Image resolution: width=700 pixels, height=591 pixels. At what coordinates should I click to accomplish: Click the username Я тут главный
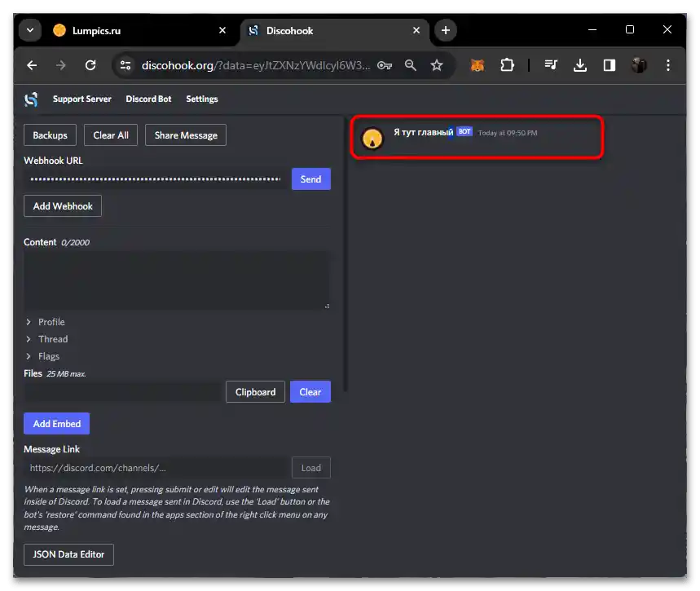(423, 132)
